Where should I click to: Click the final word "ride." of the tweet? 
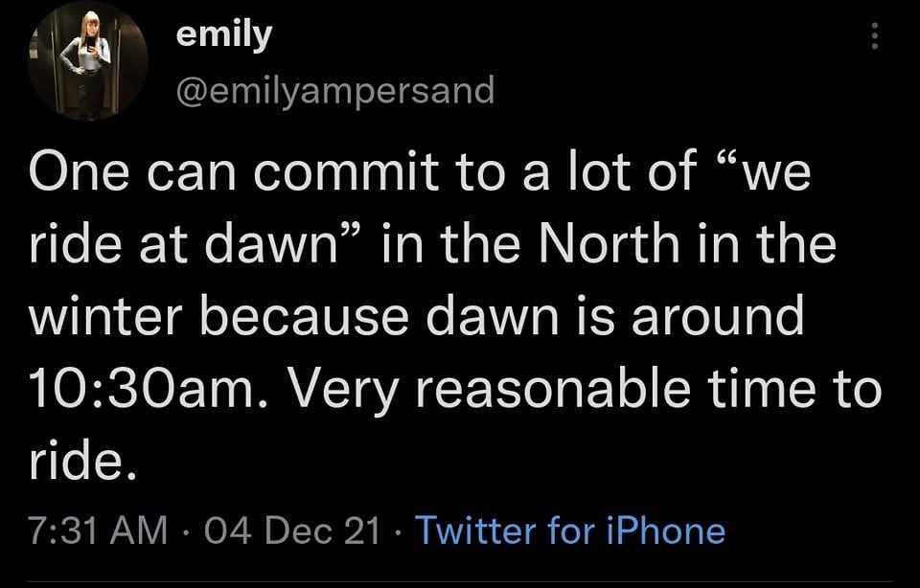[x=77, y=460]
